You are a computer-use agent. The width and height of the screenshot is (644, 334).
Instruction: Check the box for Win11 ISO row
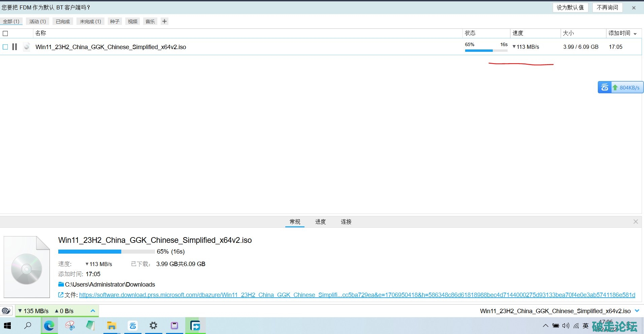click(5, 47)
